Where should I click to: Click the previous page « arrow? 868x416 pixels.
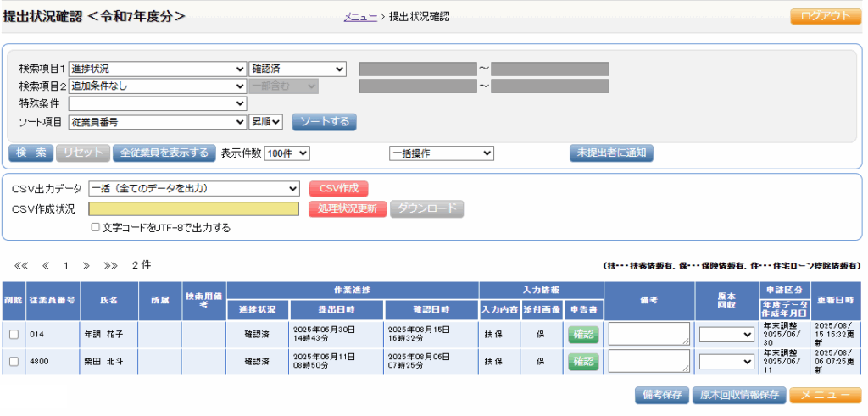(x=46, y=266)
